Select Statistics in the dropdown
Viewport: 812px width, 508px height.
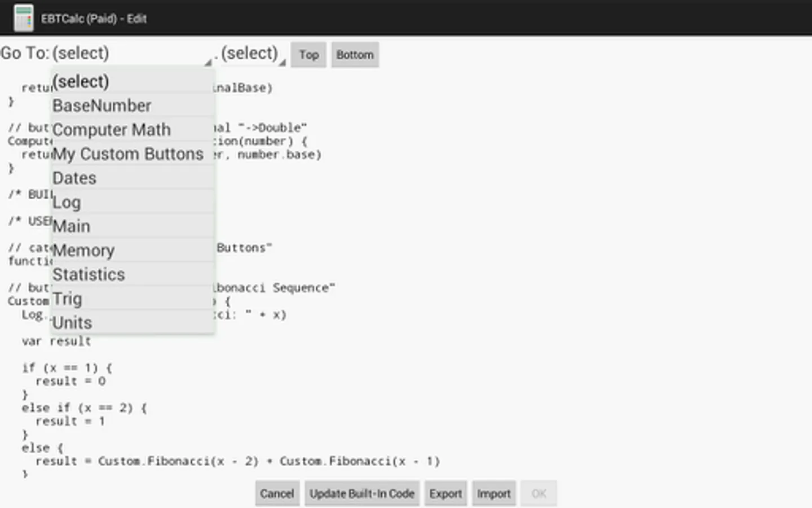(133, 275)
